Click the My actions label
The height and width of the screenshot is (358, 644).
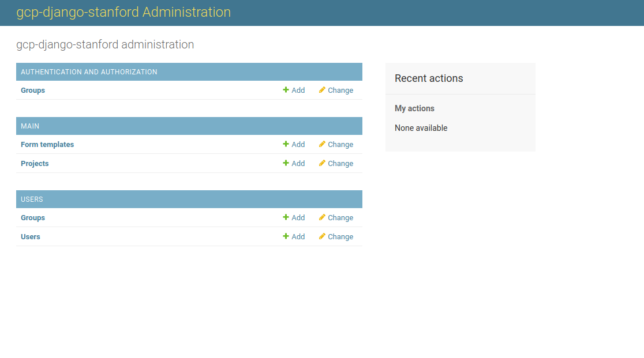click(414, 108)
